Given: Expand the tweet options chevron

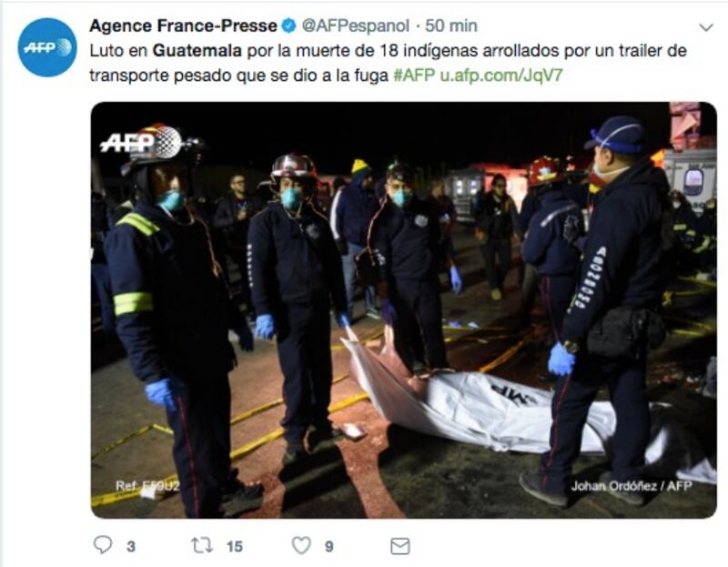Looking at the screenshot, I should (706, 27).
